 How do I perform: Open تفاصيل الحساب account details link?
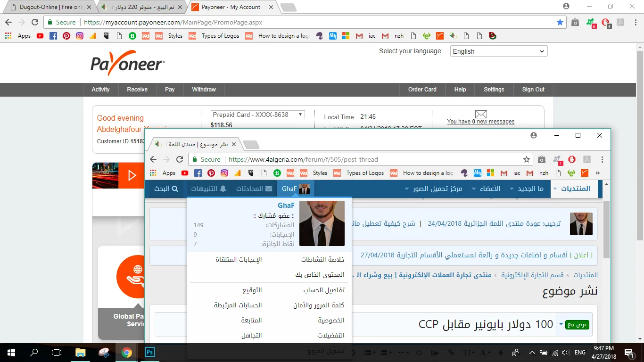(323, 290)
